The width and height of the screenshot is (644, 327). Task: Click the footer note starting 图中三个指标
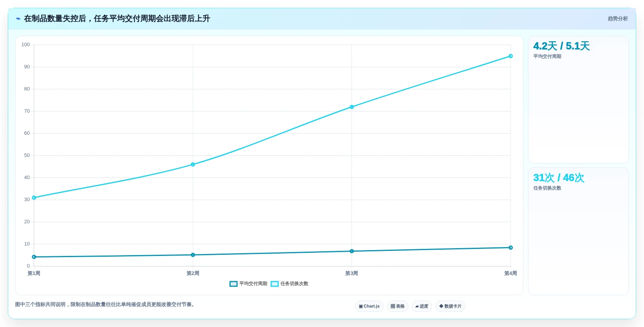105,305
